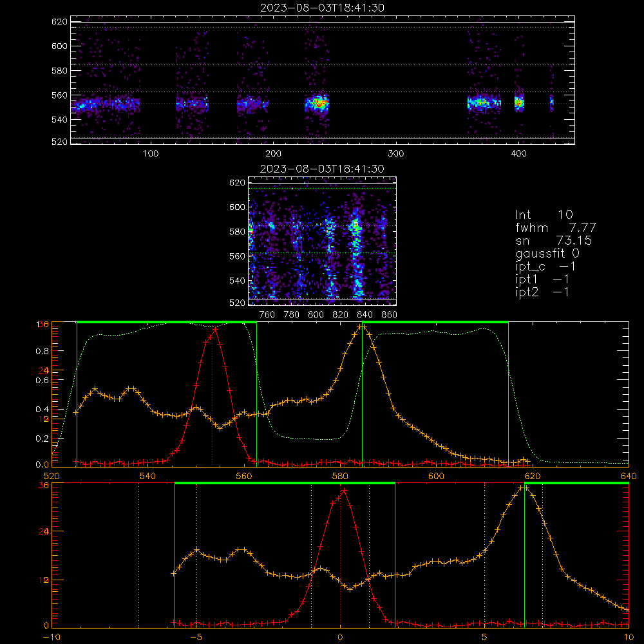Screen dimensions: 644x644
Task: Click the 12 y-axis label of bottom plot
Action: point(44,580)
